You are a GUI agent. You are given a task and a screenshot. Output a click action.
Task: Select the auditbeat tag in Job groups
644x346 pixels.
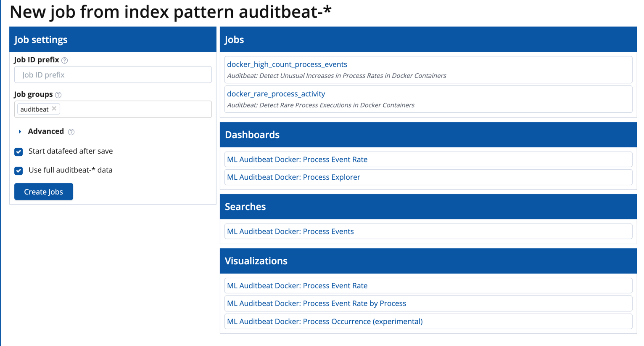point(34,109)
